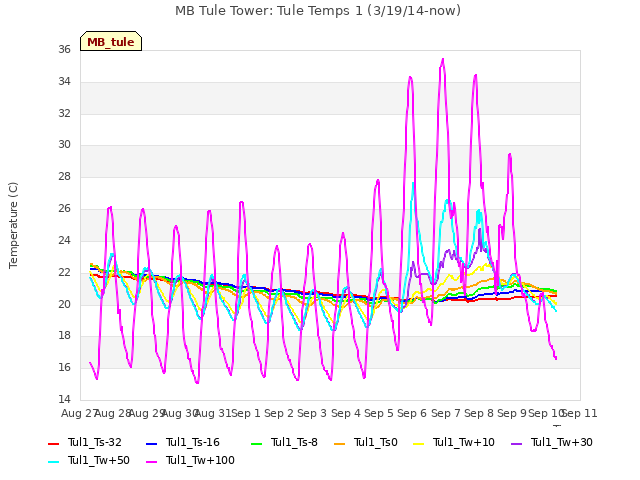Click the 24 y-axis tick label
Screen dimensions: 640x480
pos(64,240)
